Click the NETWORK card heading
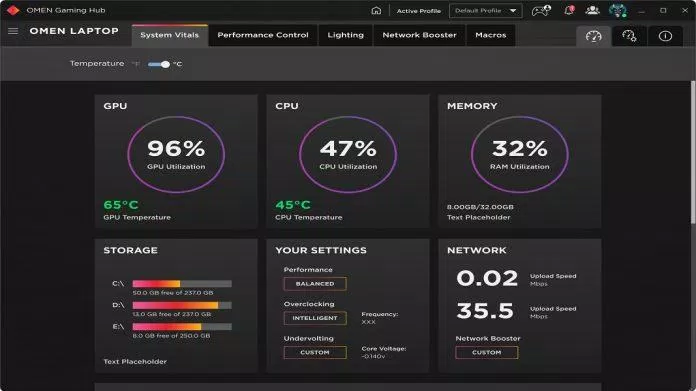 coord(477,250)
